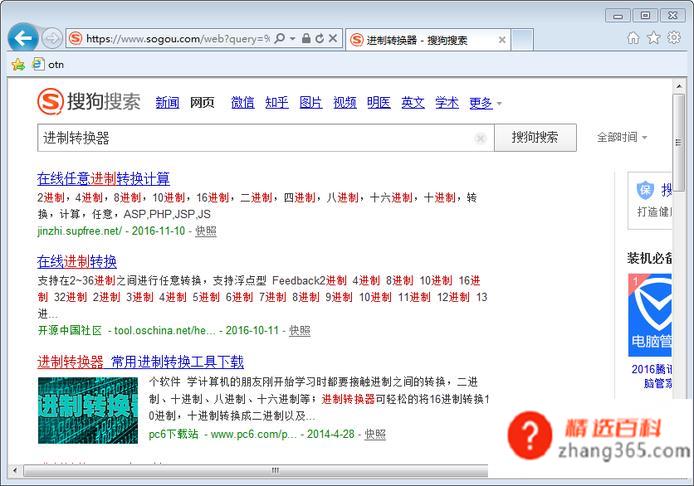Click the 搜狗搜索 search button
The image size is (694, 486).
pyautogui.click(x=535, y=138)
